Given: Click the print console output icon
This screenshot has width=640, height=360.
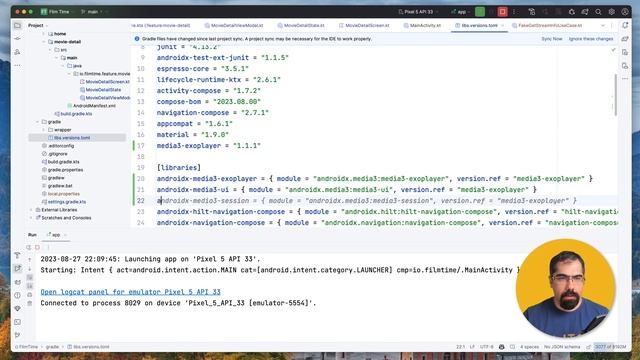Looking at the screenshot, I should coord(30,295).
